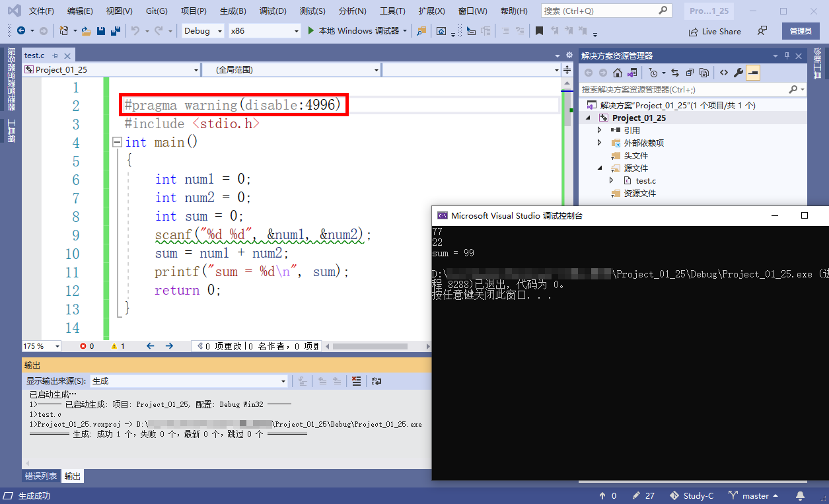Click the Solution Explorer sync icon
Viewport: 829px width, 504px height.
(674, 73)
